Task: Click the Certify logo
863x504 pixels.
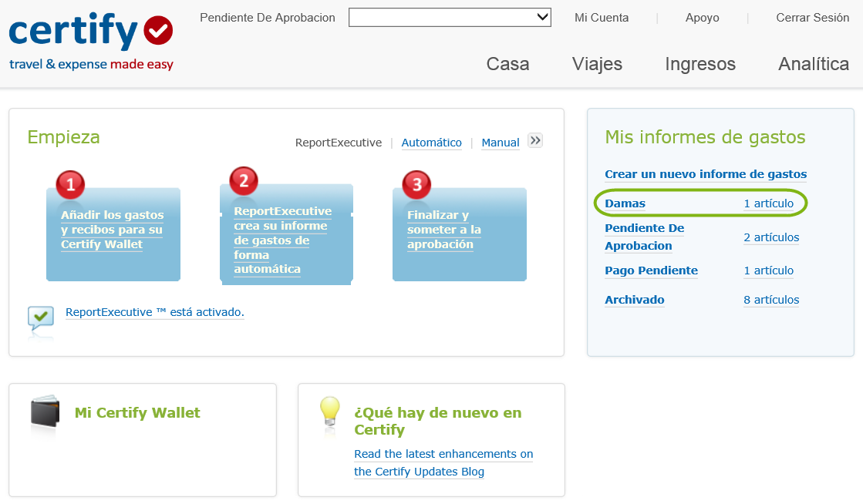Action: click(x=91, y=42)
